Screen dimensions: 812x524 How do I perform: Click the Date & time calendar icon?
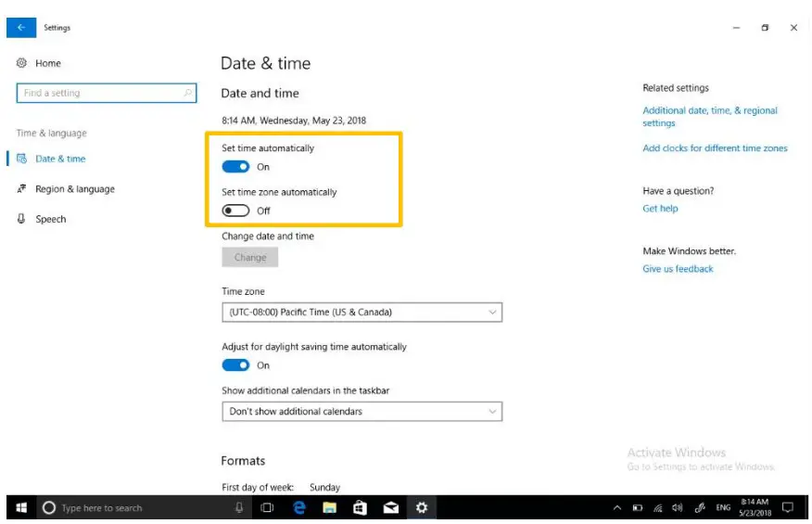pyautogui.click(x=21, y=159)
